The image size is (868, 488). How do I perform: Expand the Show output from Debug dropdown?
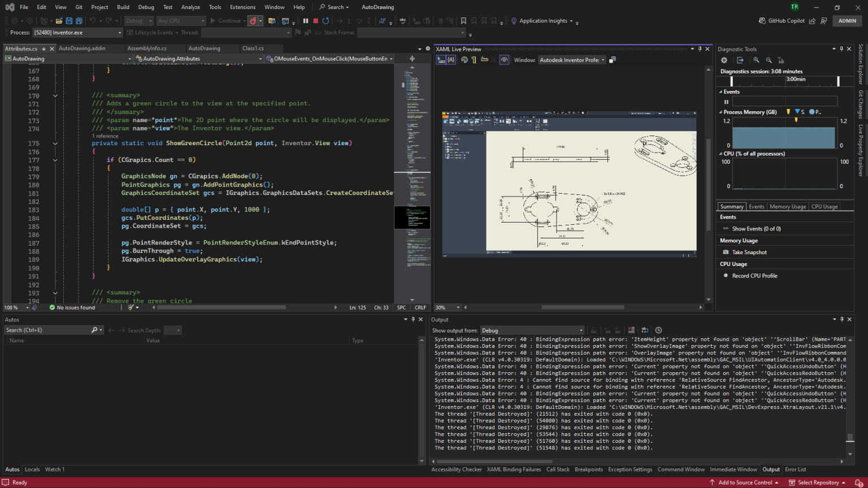532,330
